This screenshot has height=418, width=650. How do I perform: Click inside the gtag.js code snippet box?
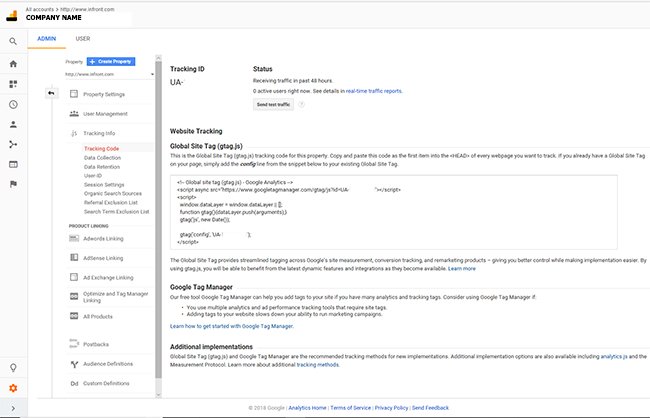coord(393,212)
